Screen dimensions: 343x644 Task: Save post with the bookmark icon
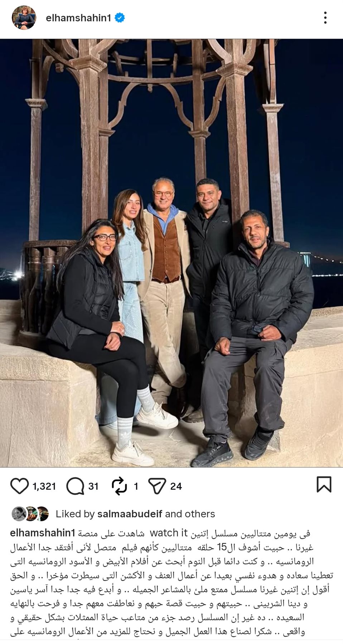[324, 484]
